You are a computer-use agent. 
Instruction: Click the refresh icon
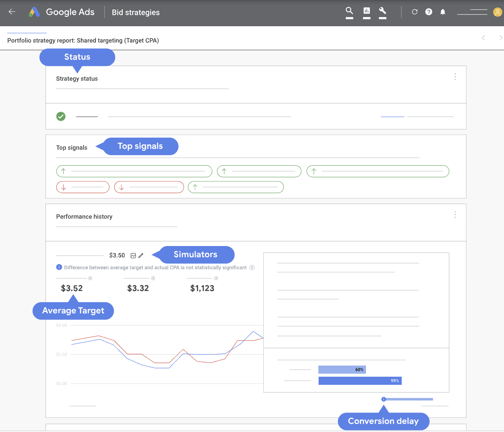pyautogui.click(x=415, y=12)
